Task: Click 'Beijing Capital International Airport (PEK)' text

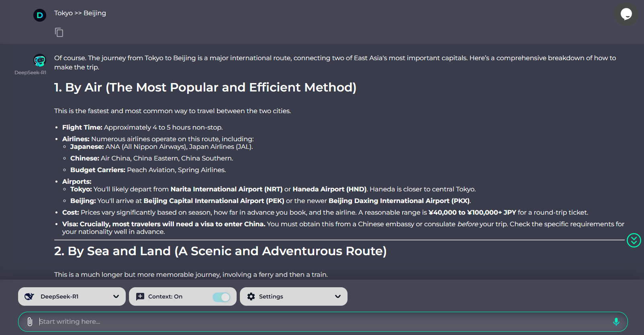Action: [214, 201]
